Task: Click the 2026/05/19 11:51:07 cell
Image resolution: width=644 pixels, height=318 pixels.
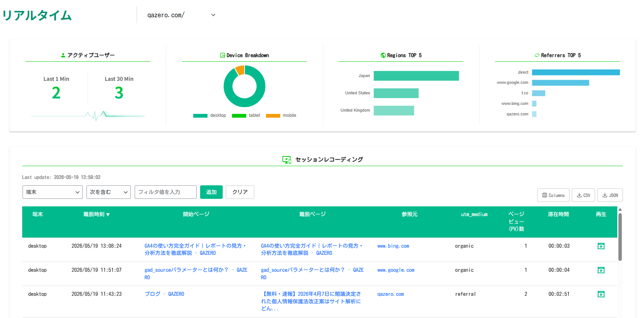Action: click(97, 270)
